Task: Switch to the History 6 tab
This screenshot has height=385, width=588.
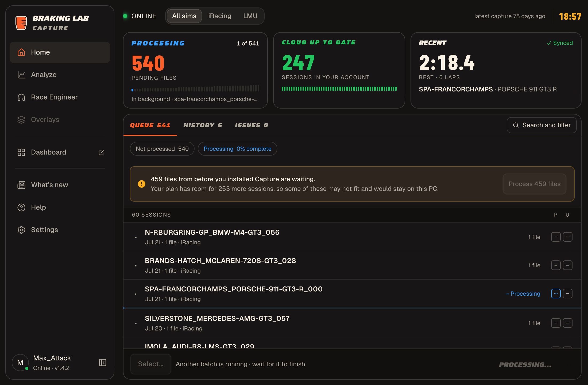Action: coord(203,125)
